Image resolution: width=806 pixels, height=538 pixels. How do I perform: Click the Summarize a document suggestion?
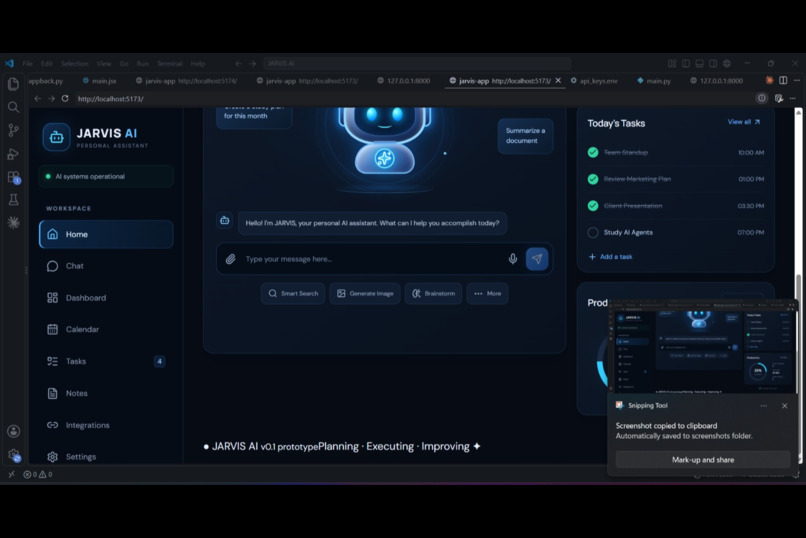(525, 136)
